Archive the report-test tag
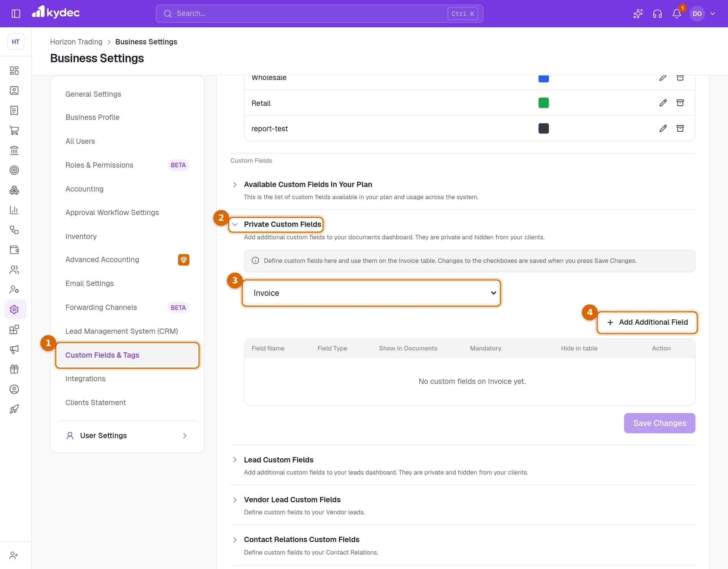The image size is (728, 569). pos(680,129)
